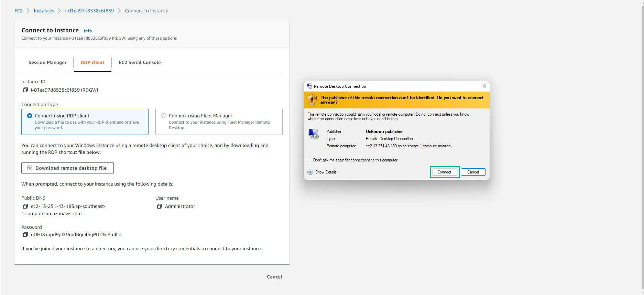Click the Unknown publisher text
Screen dimensions: 644x295
pyautogui.click(x=384, y=131)
